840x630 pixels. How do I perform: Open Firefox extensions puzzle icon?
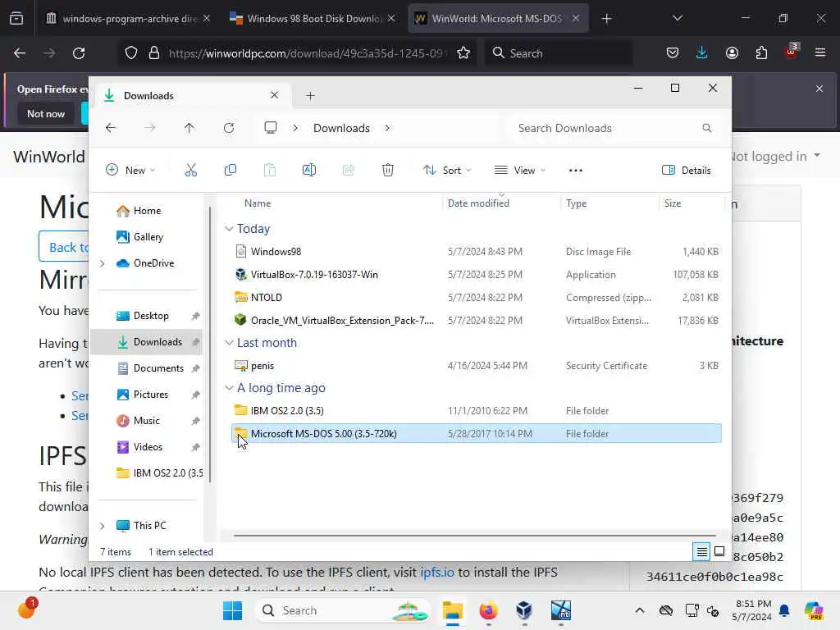tap(761, 52)
